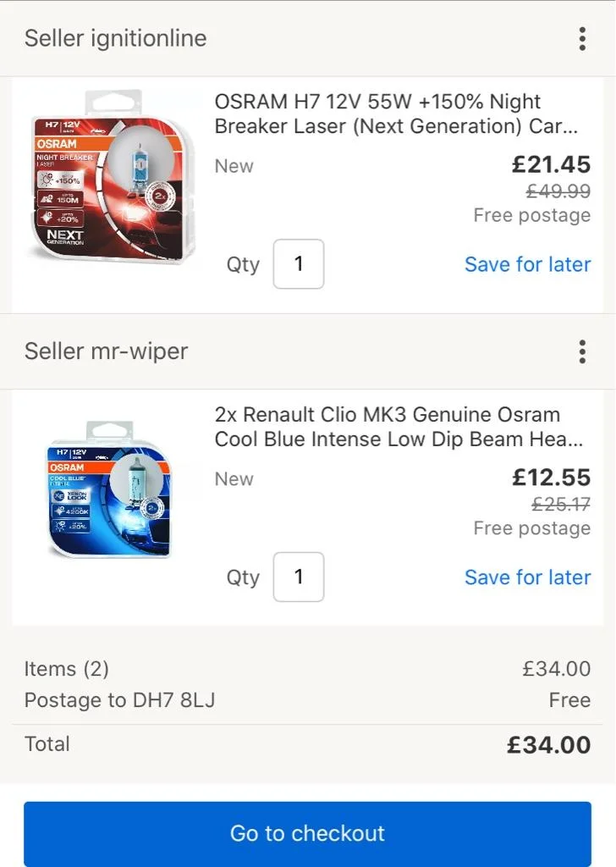This screenshot has height=867, width=616.
Task: Select quantity box for Night Breaker bulbs
Action: [x=299, y=264]
